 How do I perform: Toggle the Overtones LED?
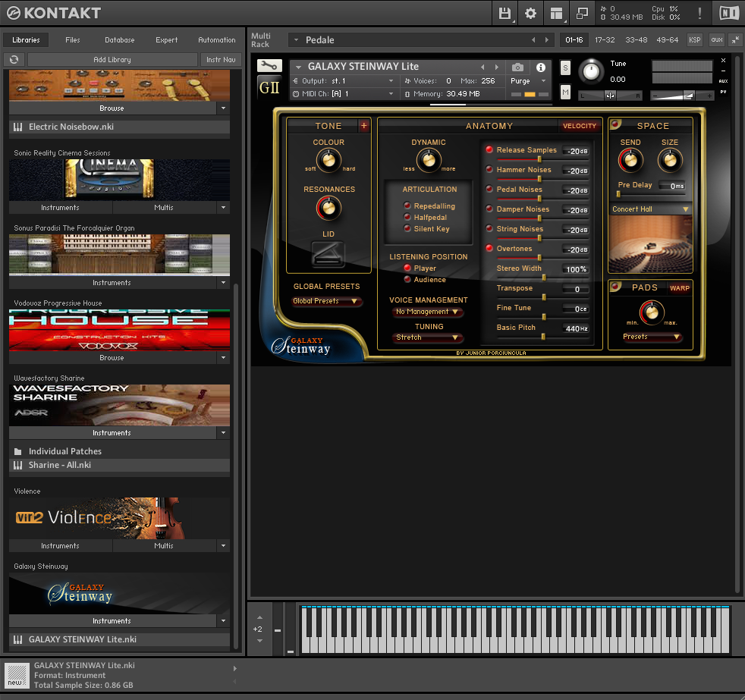[x=489, y=248]
